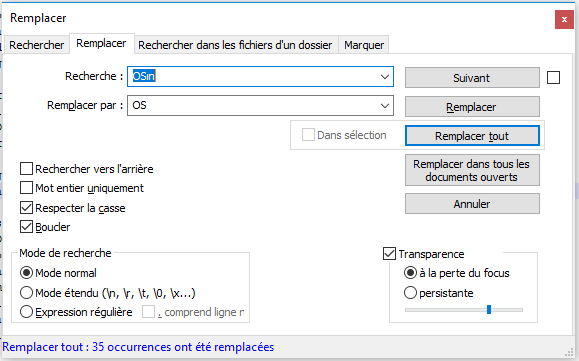Click the Annuler button
This screenshot has height=361, width=579.
point(472,204)
